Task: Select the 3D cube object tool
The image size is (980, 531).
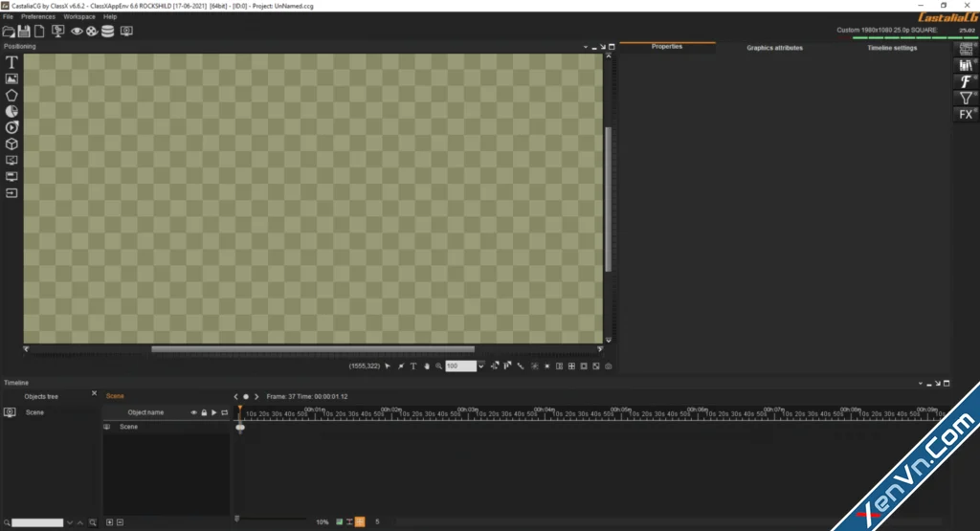Action: [x=11, y=144]
